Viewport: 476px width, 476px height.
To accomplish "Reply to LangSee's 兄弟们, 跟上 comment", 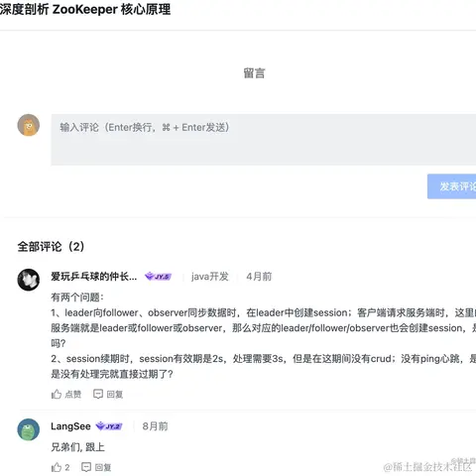I will point(96,467).
